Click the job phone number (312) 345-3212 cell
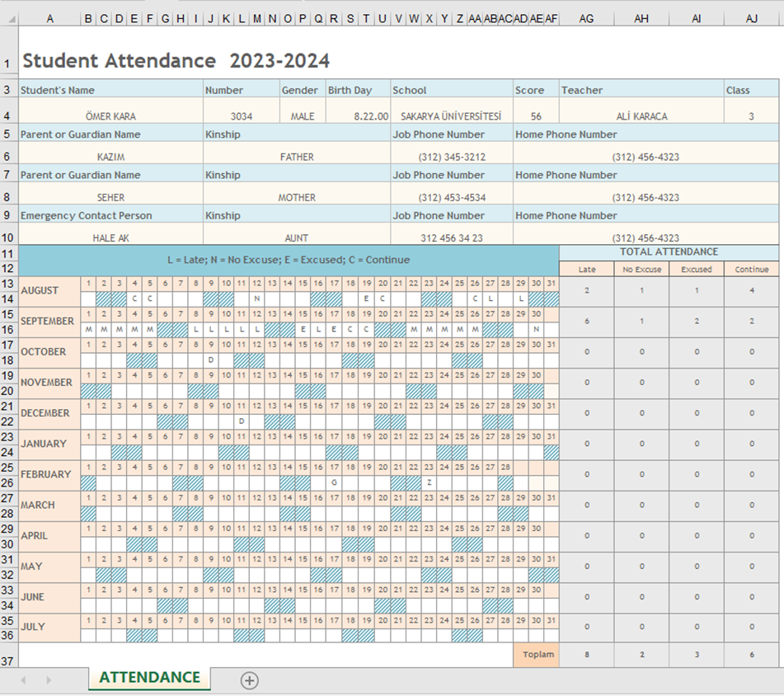Image resolution: width=784 pixels, height=696 pixels. coord(449,156)
